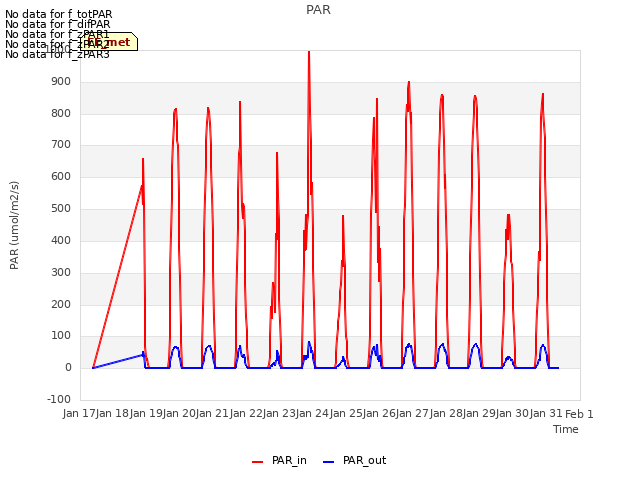Click the Jan 20 x-axis label
Viewport: 640px width, 480px height.
179,413
